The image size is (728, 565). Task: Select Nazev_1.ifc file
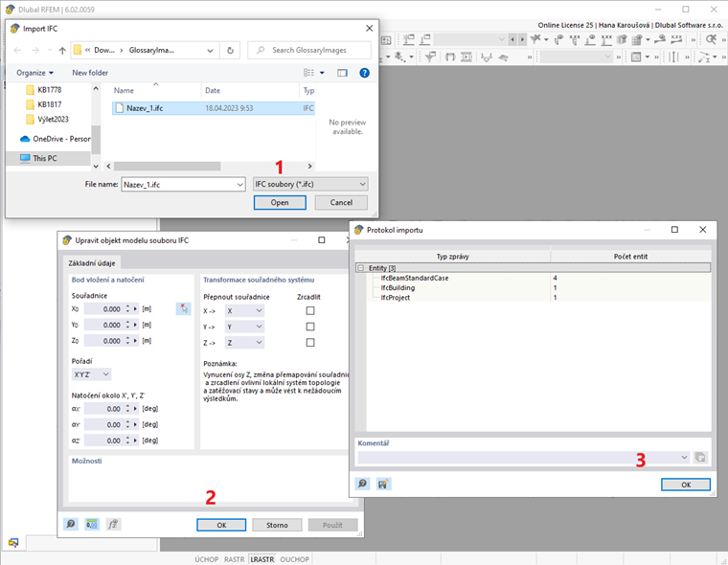pos(213,108)
